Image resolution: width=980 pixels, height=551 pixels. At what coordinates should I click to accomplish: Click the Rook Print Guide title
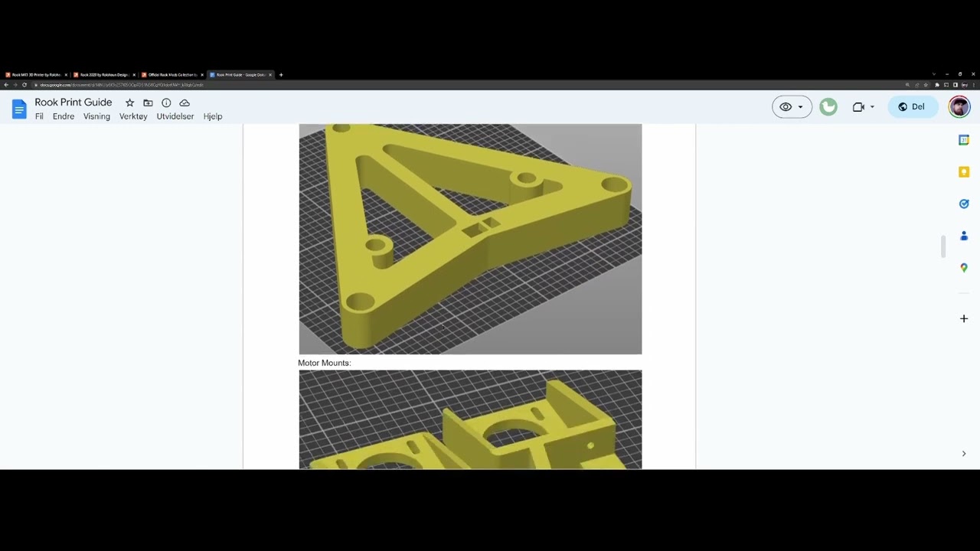pyautogui.click(x=73, y=103)
